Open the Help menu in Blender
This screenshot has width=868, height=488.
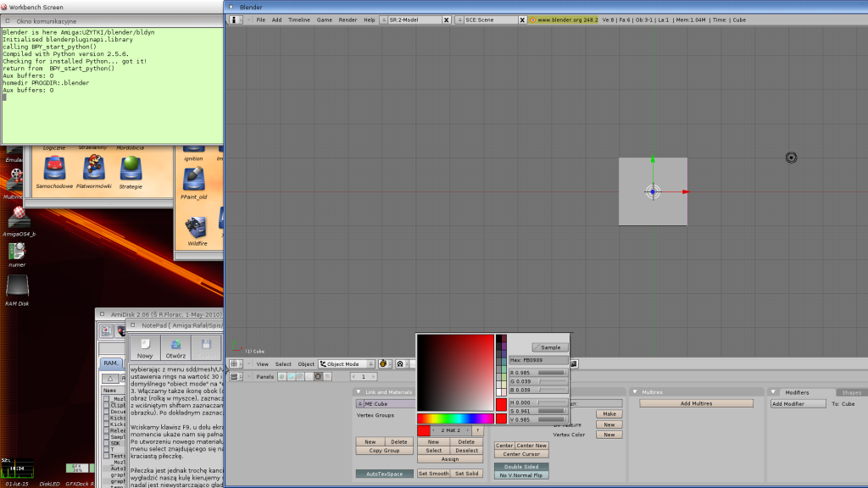coord(370,20)
